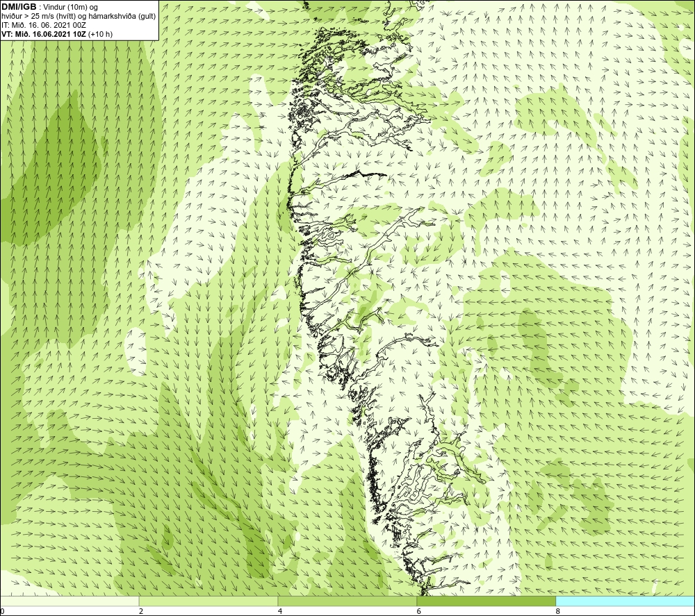Click the 'IT: Mið. 16. 06. 2021 00Z' line

[43, 25]
